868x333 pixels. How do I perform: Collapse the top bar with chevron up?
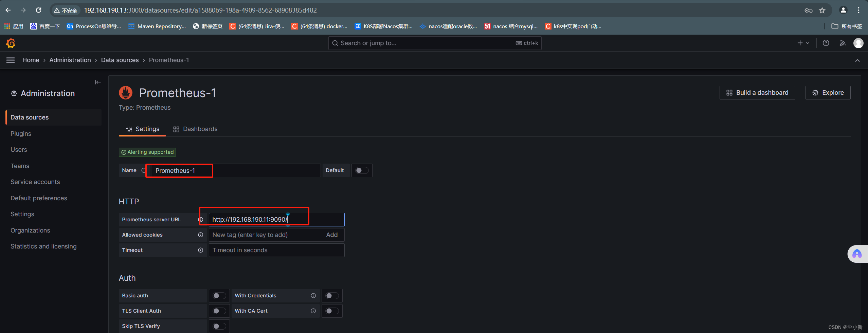pos(857,60)
